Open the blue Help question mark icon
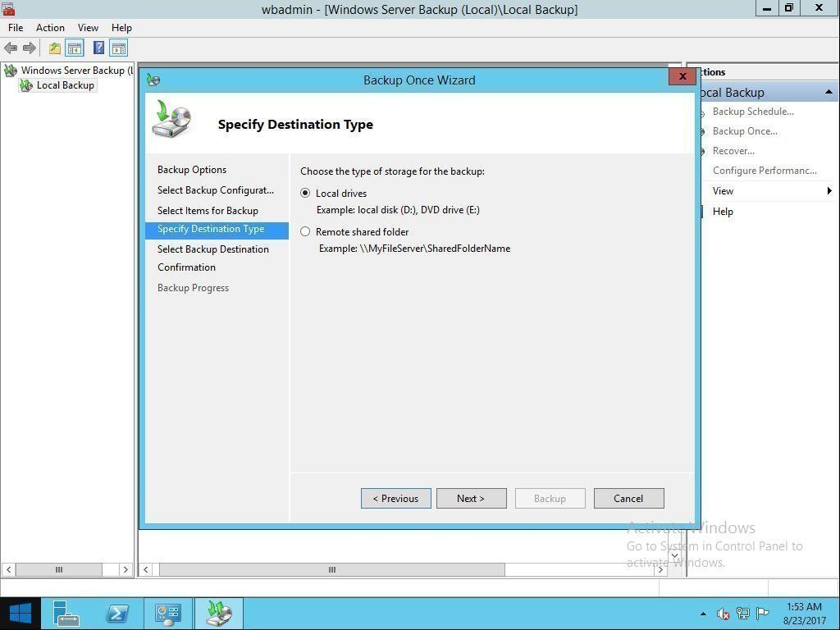The image size is (840, 630). pos(98,48)
